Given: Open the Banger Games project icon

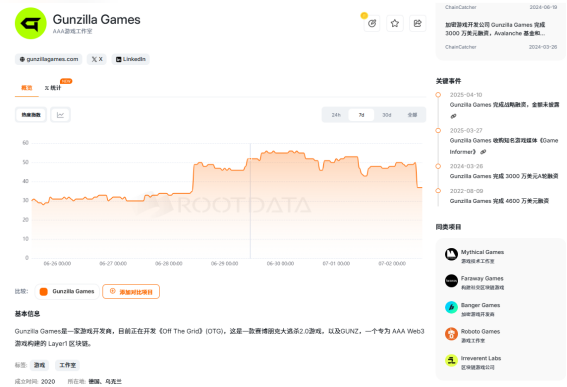Looking at the screenshot, I should [x=451, y=307].
